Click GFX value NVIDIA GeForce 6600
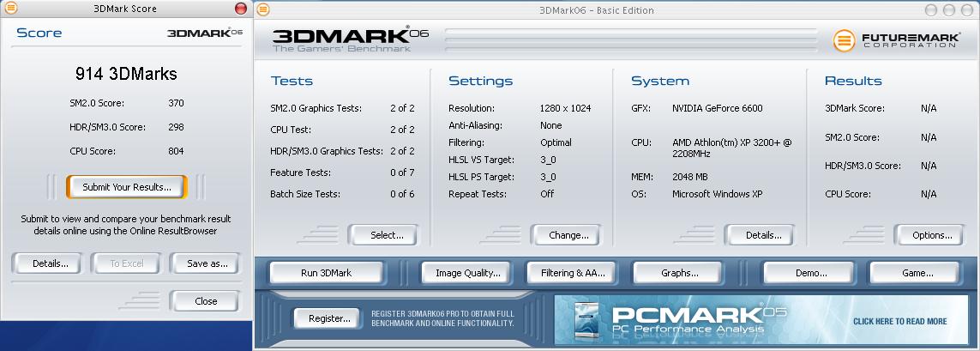Image resolution: width=980 pixels, height=351 pixels. 718,108
